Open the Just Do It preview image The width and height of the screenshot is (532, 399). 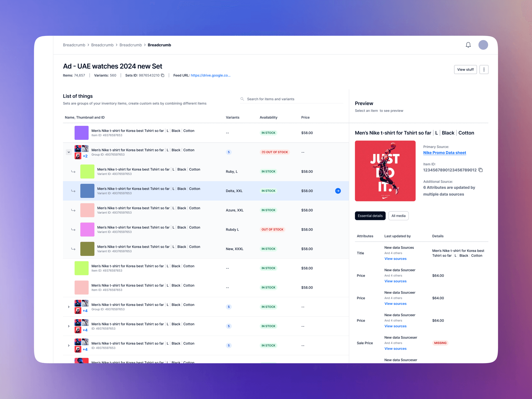coord(385,171)
